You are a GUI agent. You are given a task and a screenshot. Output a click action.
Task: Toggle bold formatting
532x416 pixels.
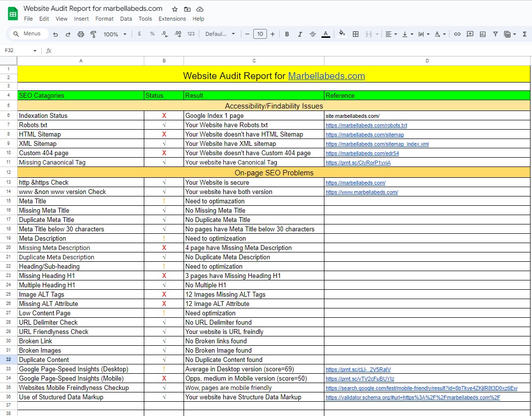(287, 34)
